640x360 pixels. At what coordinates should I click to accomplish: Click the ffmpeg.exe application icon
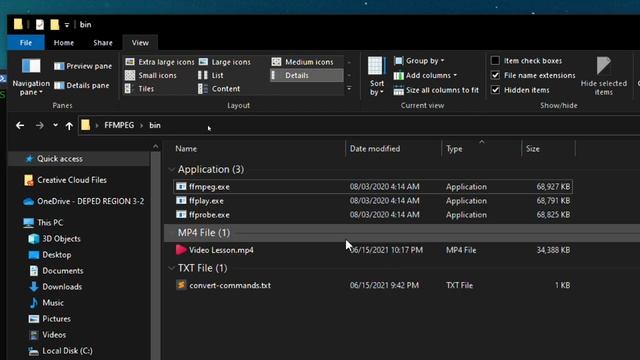pyautogui.click(x=181, y=187)
